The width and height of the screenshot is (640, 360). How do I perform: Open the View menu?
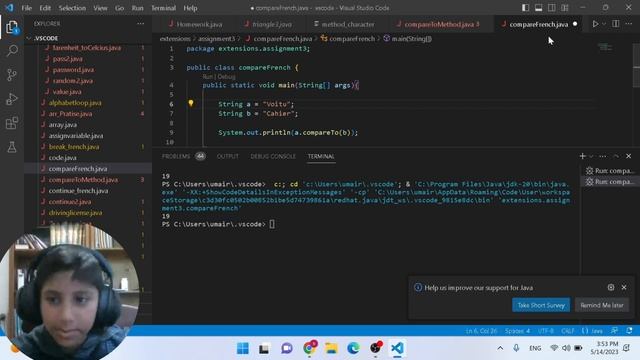(x=100, y=8)
